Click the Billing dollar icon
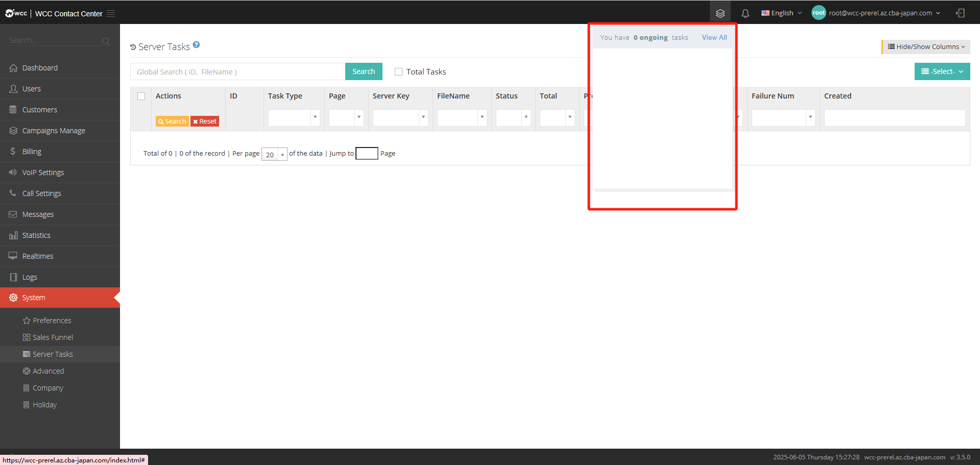980x465 pixels. coord(13,152)
